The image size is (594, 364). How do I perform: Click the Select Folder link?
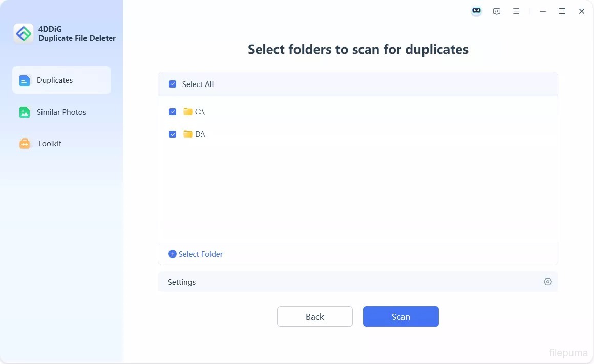[x=200, y=254]
